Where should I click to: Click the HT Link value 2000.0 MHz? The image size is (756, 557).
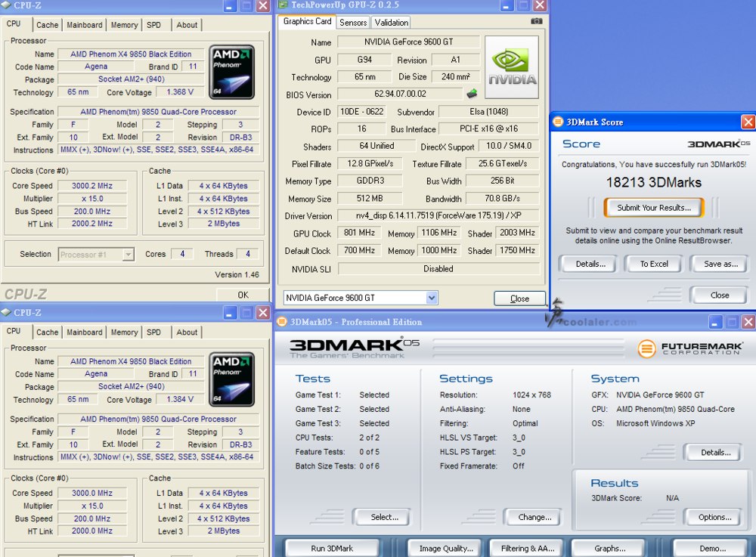point(92,531)
